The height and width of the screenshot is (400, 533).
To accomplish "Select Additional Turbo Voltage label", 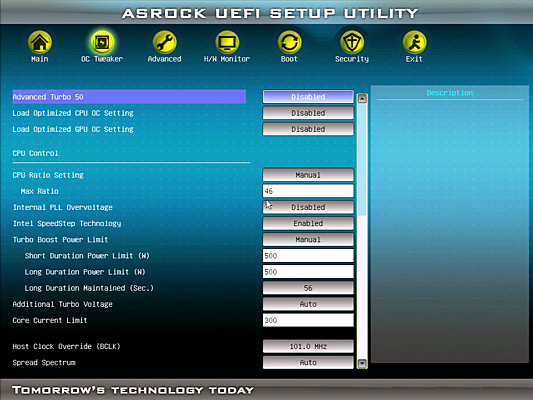I will pyautogui.click(x=62, y=304).
